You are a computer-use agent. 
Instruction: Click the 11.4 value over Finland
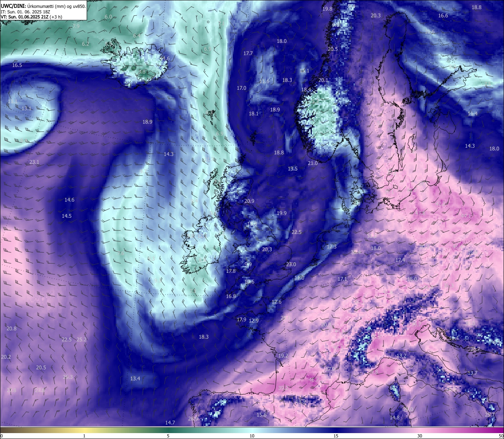(472, 114)
